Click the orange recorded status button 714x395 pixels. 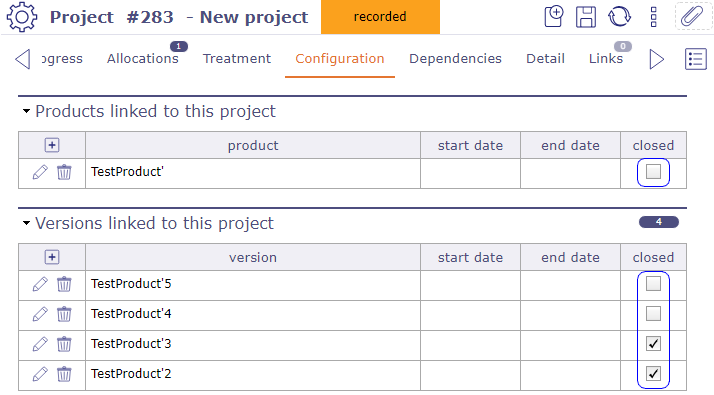380,17
